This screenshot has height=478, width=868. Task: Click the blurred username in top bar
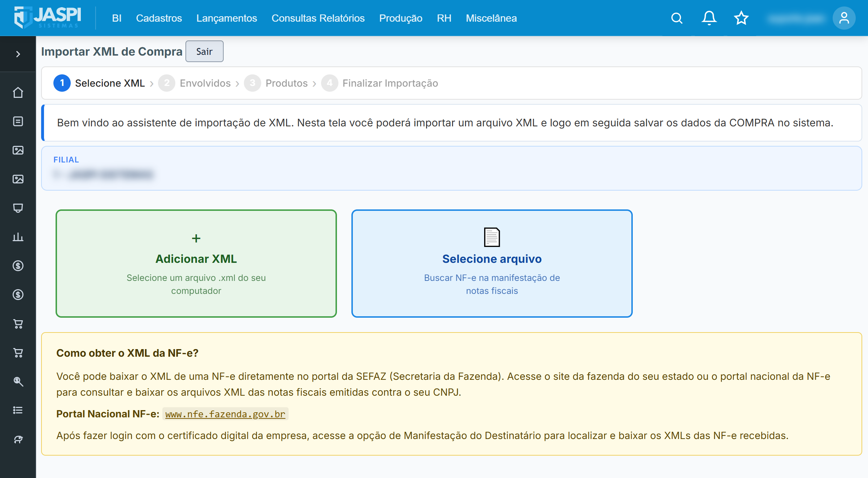click(796, 18)
